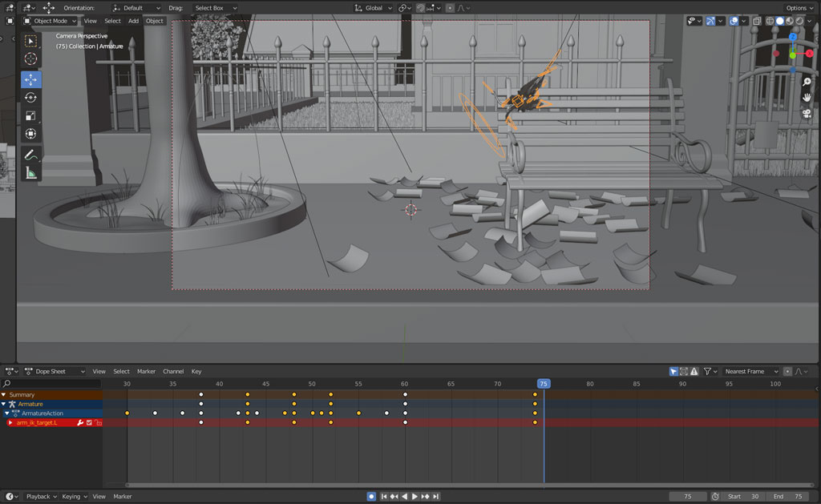Open the 3D viewport View menu
This screenshot has height=504, width=821.
pyautogui.click(x=90, y=21)
